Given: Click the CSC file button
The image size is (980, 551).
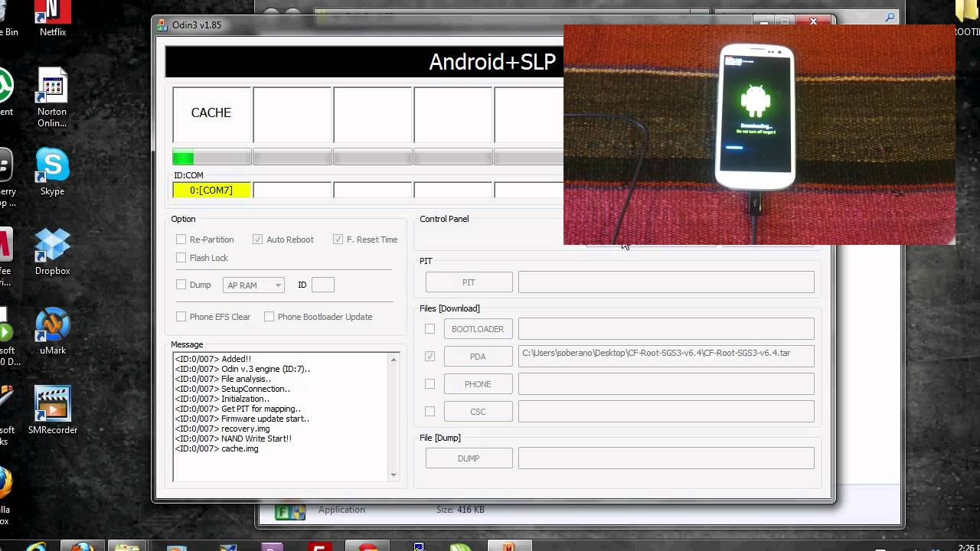Looking at the screenshot, I should (478, 412).
